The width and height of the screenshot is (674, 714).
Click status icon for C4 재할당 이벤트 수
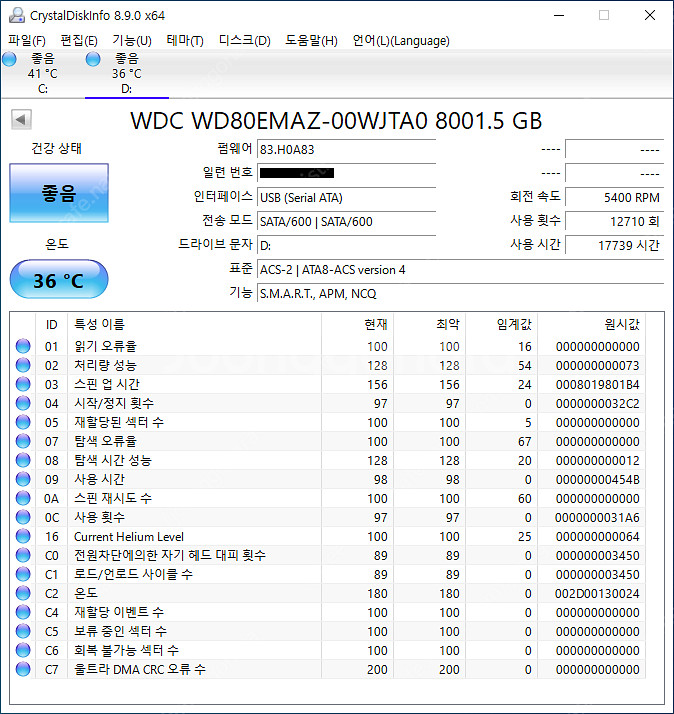[23, 612]
